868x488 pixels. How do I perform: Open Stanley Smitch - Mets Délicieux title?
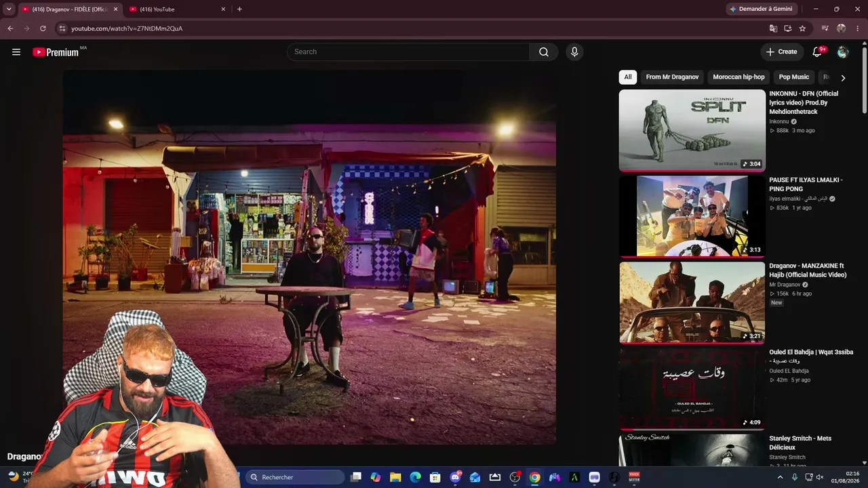(x=800, y=443)
